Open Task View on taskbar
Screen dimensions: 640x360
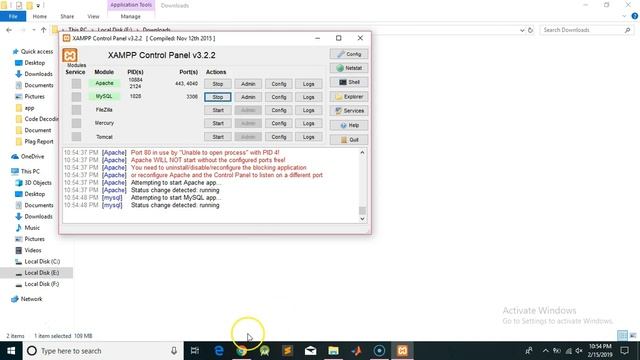pos(195,351)
